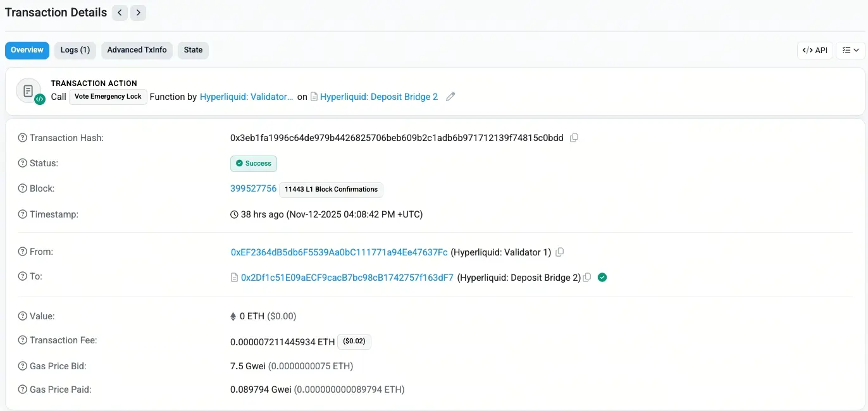Click the 7.5 Gwei gas bid value

click(x=248, y=366)
